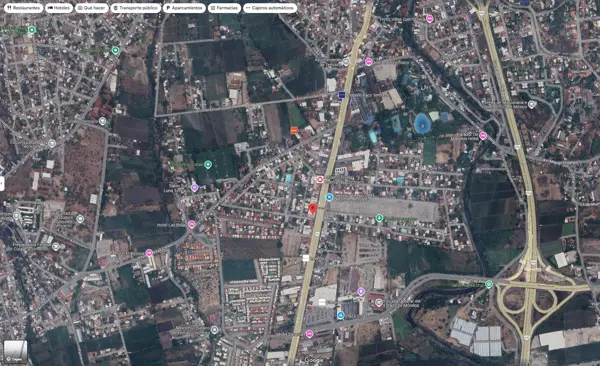Click the green pin on the dark sports field
Viewport: 600px width, 366px height.
208,165
